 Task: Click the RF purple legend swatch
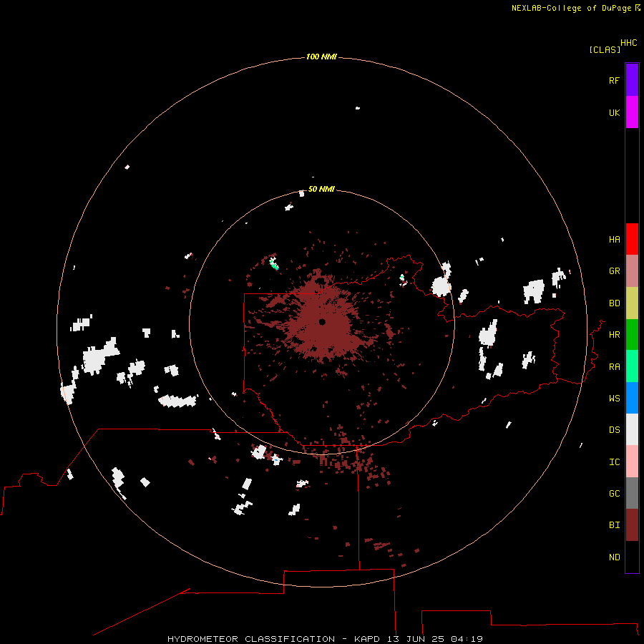click(x=632, y=80)
